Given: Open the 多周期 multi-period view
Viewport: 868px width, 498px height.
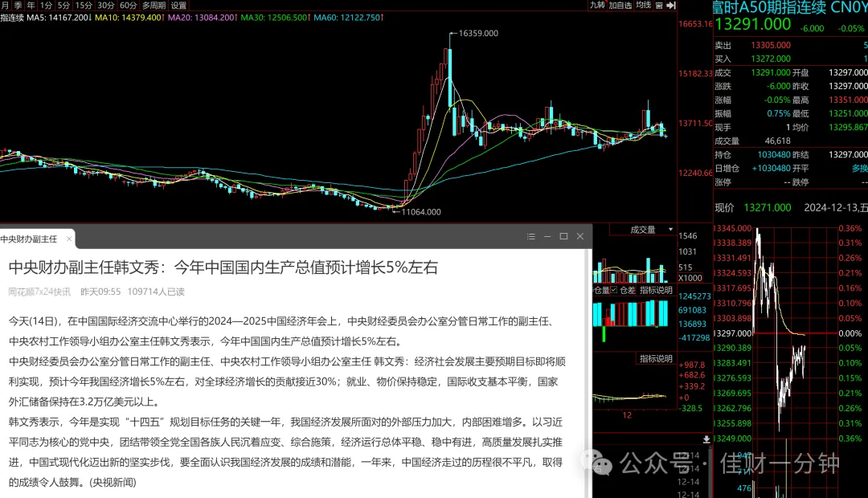Looking at the screenshot, I should [x=154, y=5].
